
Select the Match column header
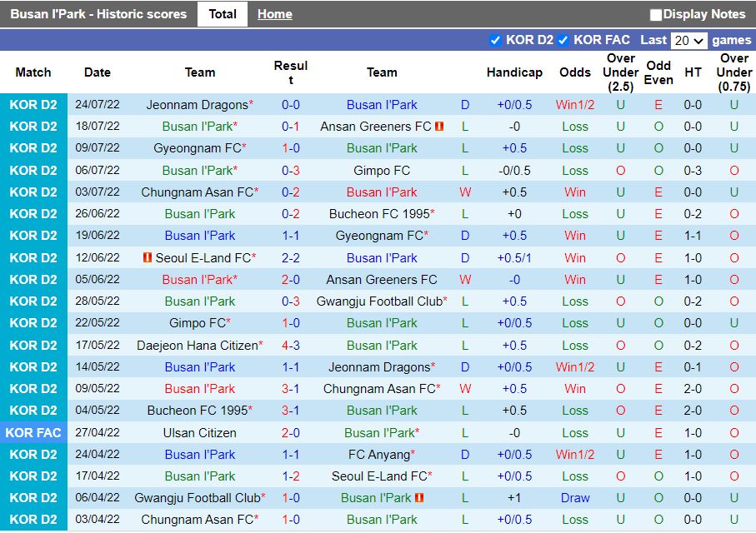pyautogui.click(x=33, y=72)
